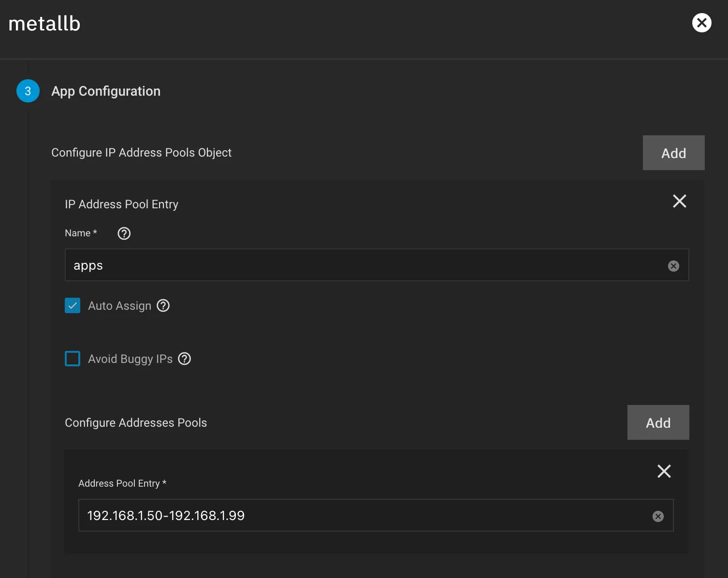
Task: Click the step 3 circle indicator
Action: pos(28,91)
